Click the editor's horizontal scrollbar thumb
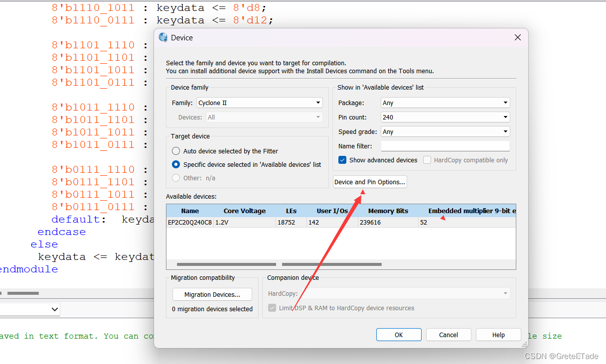606x364 pixels. point(23,293)
